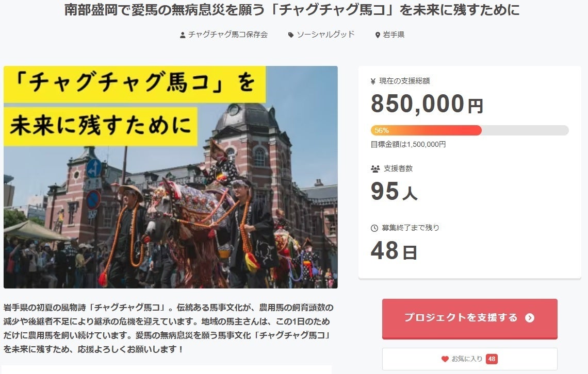Click the favorites count badge showing 48

(492, 359)
